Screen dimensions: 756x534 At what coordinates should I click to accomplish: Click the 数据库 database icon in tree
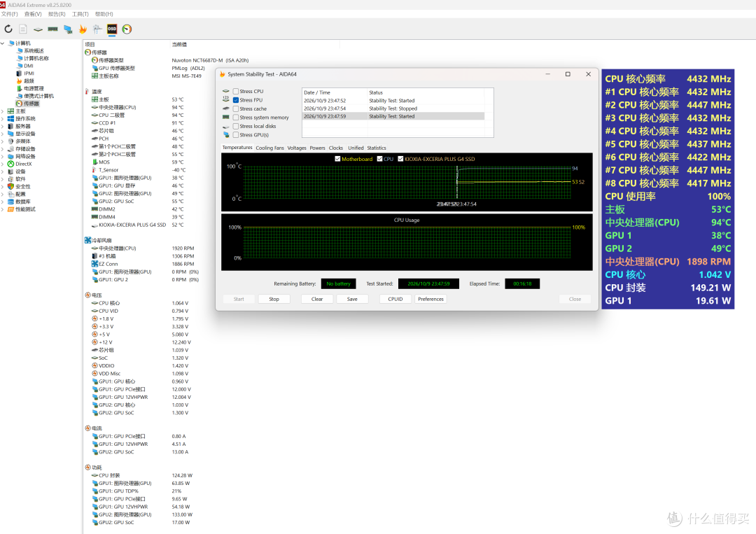(x=10, y=202)
